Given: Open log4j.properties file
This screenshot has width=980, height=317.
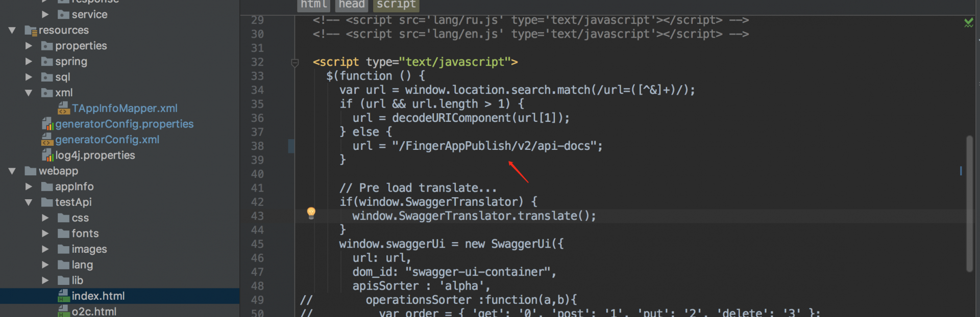Looking at the screenshot, I should [95, 155].
